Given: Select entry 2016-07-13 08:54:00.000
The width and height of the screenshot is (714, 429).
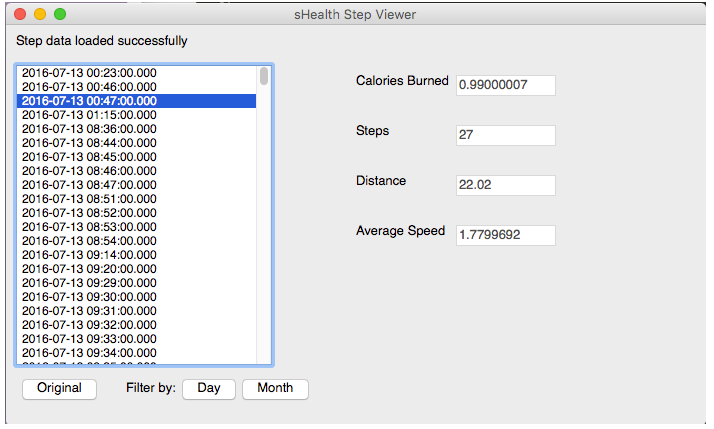Looking at the screenshot, I should pyautogui.click(x=136, y=241).
